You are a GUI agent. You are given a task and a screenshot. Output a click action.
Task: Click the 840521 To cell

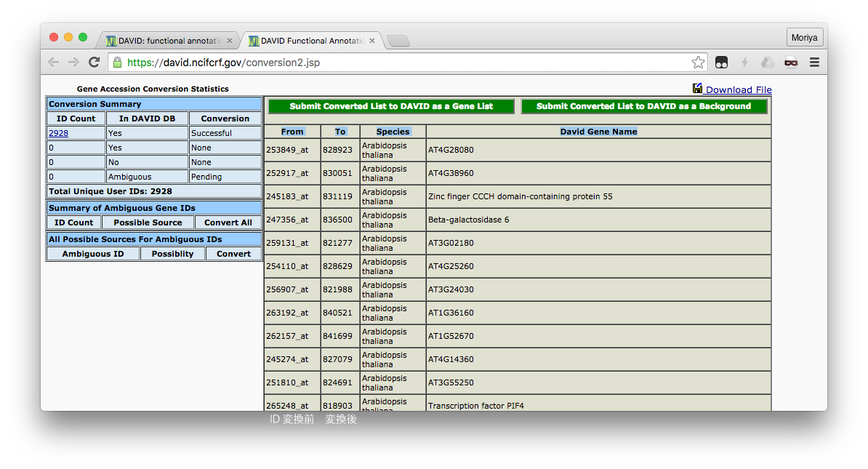click(340, 313)
